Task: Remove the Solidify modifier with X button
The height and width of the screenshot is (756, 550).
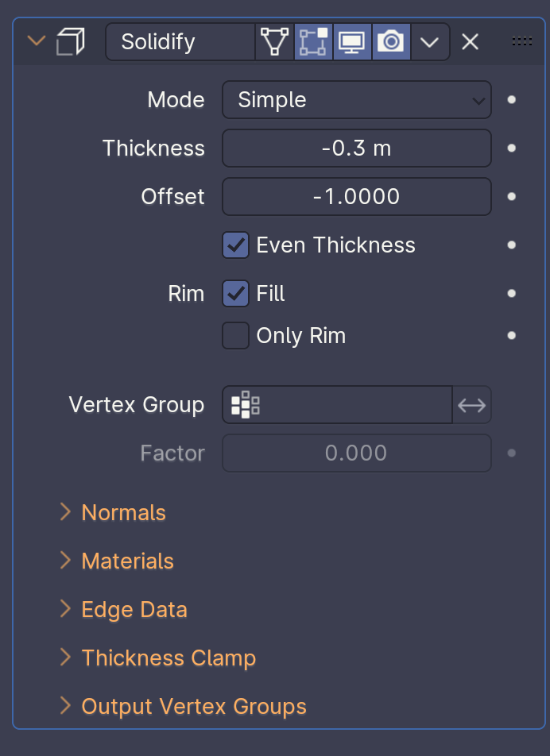Action: click(x=471, y=41)
